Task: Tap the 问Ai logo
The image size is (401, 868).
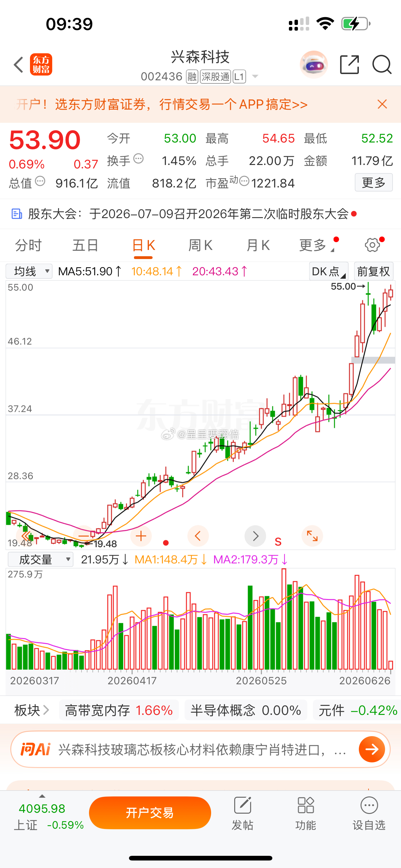Action: [35, 750]
